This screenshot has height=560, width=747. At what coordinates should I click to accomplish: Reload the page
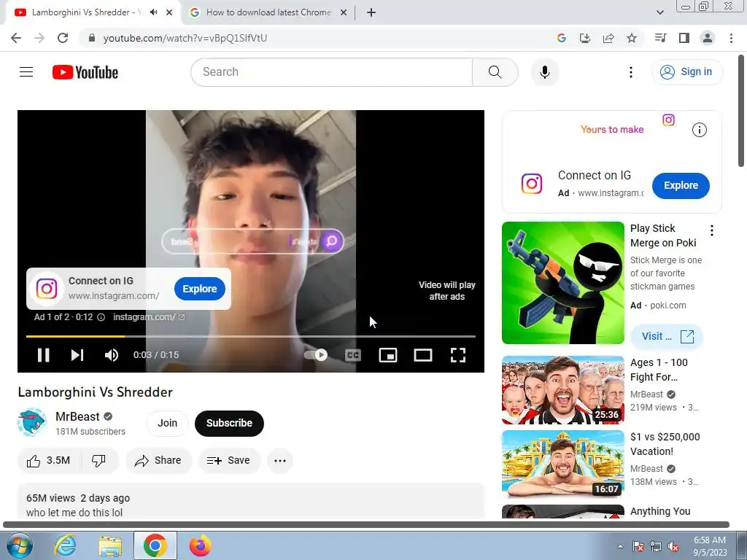point(63,38)
